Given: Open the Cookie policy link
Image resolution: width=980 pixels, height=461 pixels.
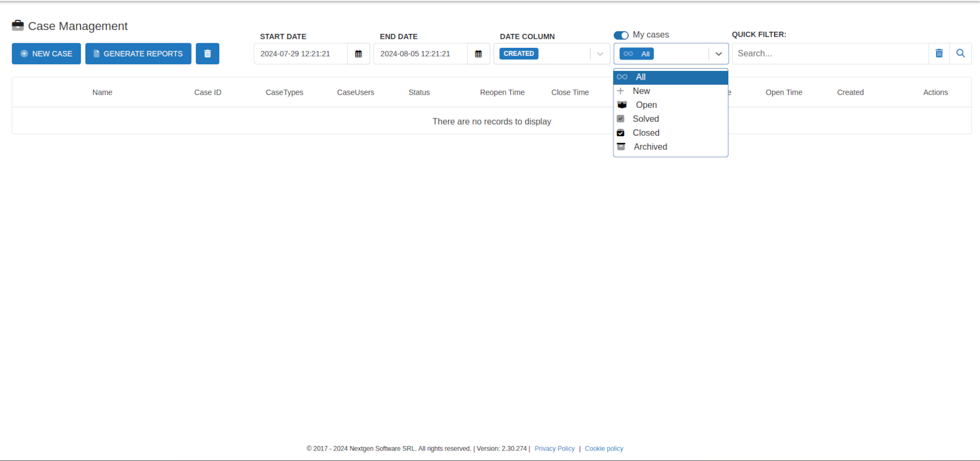Looking at the screenshot, I should point(604,448).
